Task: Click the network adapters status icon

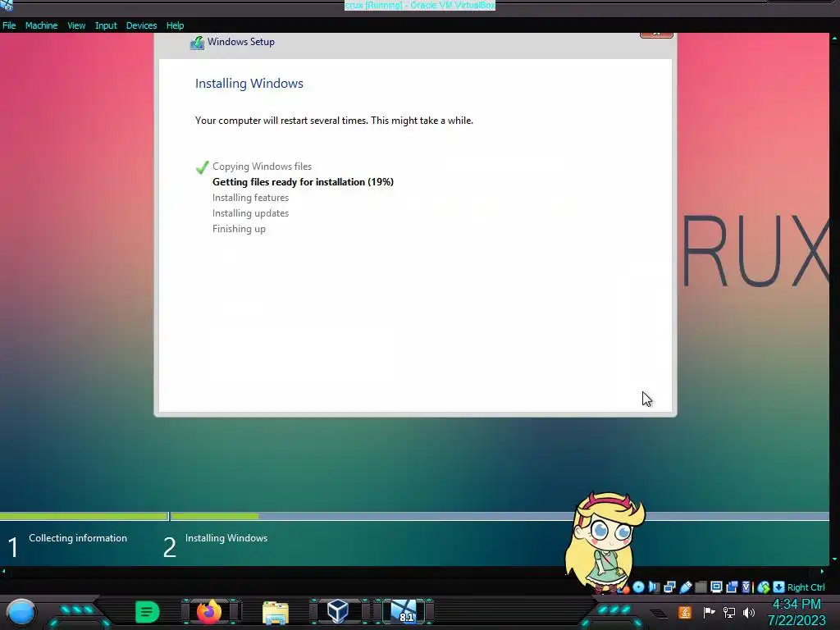Action: tap(669, 587)
